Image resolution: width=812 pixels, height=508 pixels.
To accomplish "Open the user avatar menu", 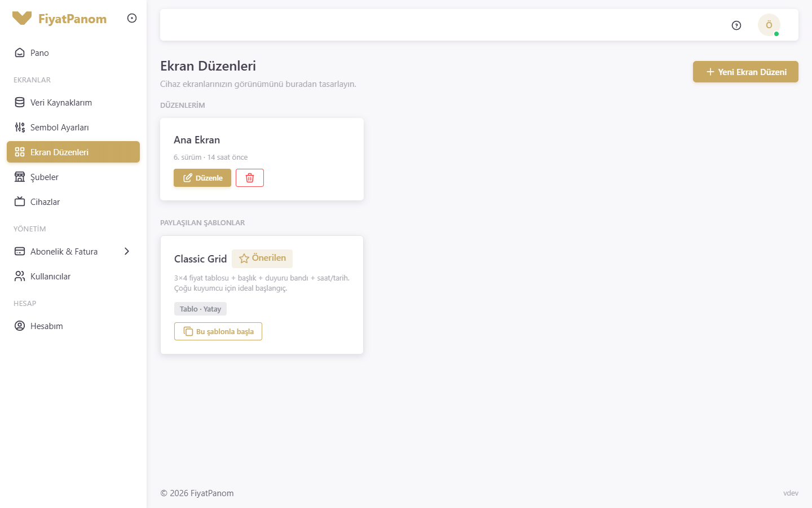I will (769, 25).
